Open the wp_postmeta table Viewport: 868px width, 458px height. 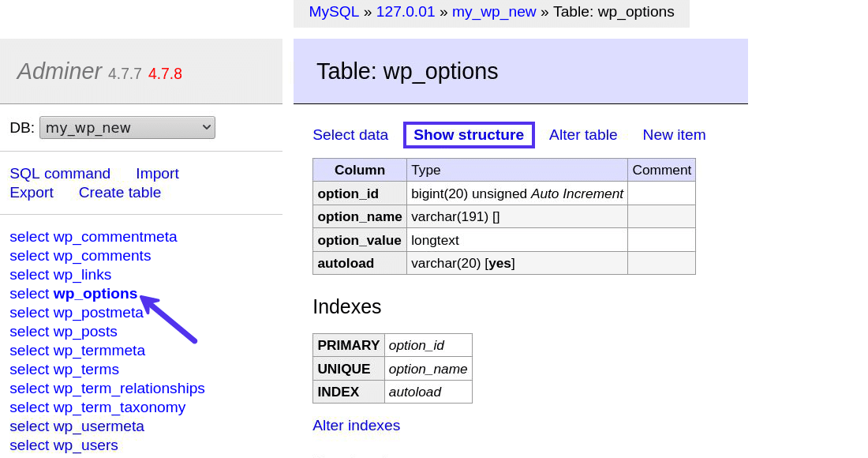[x=77, y=312]
